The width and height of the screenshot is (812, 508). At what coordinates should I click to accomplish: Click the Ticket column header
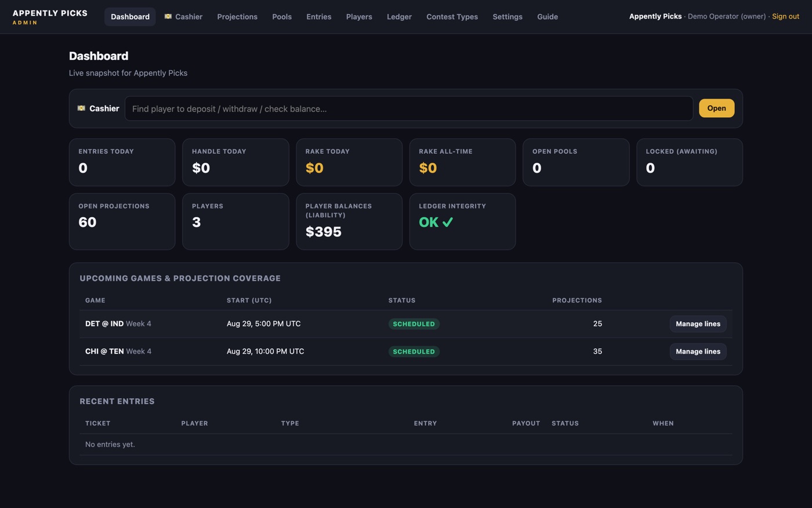pyautogui.click(x=97, y=423)
